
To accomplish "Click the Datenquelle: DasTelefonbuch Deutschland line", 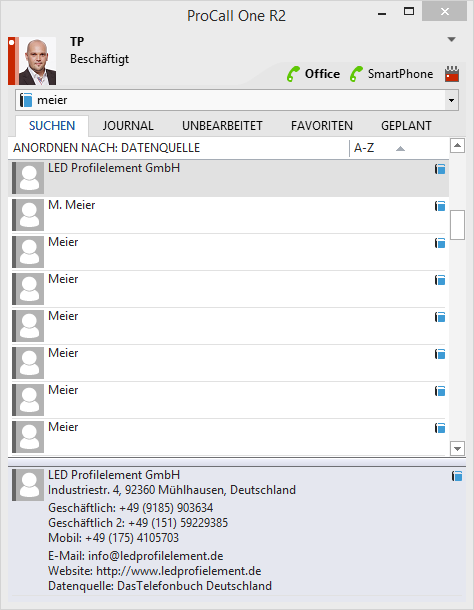I will tap(160, 586).
